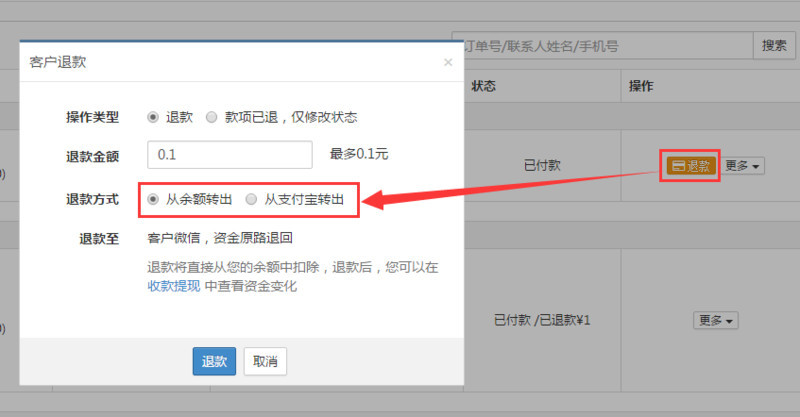This screenshot has height=417, width=800.
Task: Open the 收款提现 link
Action: (174, 286)
